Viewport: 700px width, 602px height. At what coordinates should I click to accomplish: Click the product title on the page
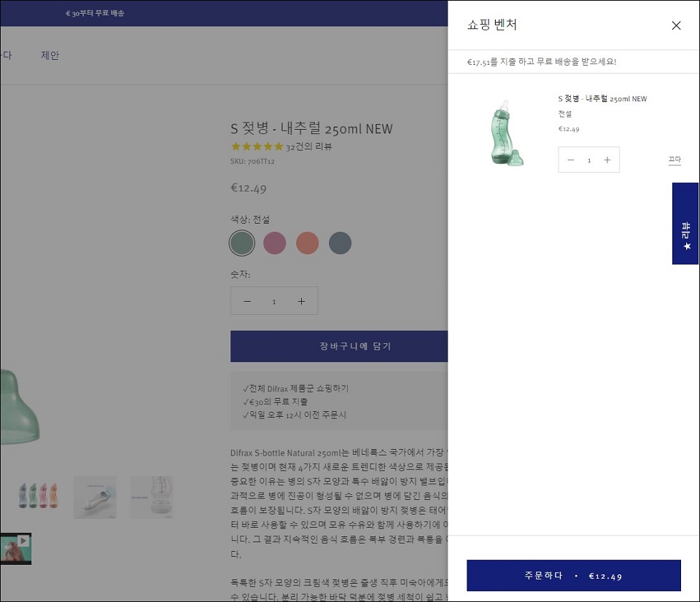click(311, 128)
